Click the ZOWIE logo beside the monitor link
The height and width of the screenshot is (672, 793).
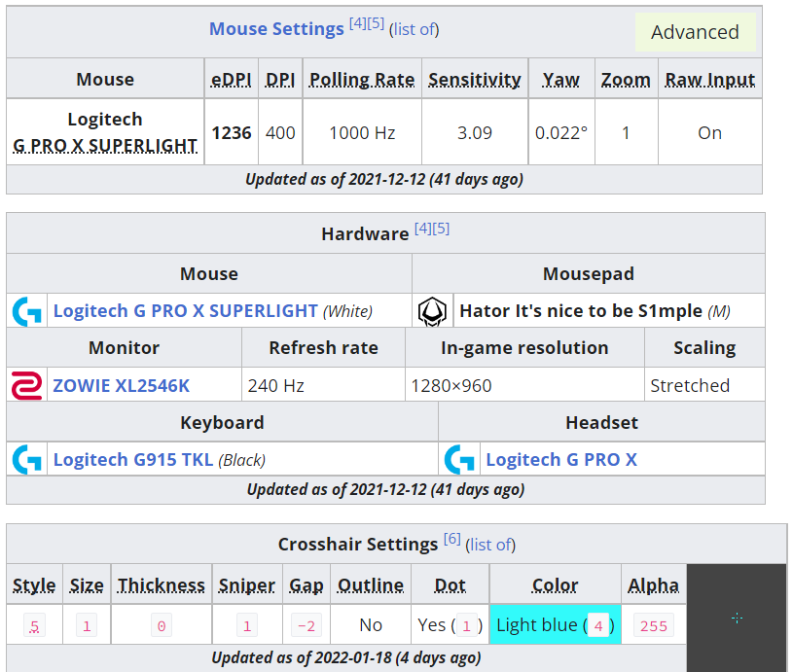[x=26, y=385]
